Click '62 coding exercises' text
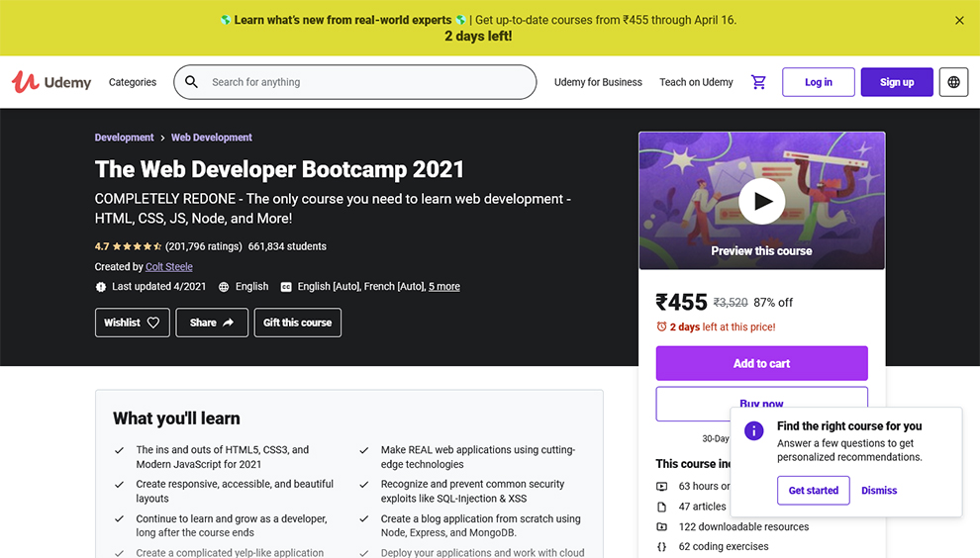The width and height of the screenshot is (980, 558). pyautogui.click(x=724, y=546)
